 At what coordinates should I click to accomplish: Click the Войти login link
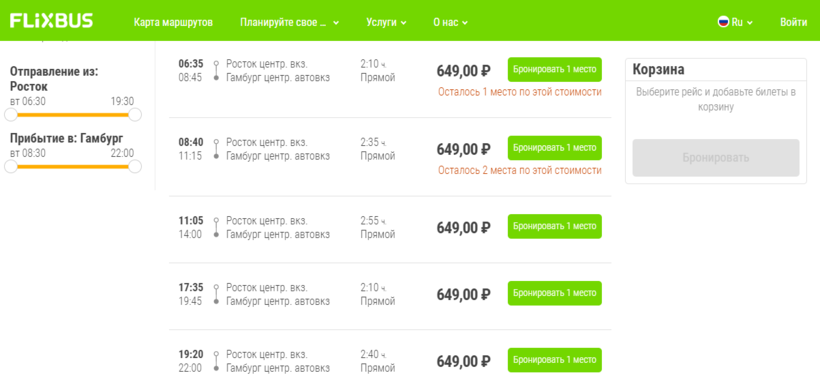point(793,22)
